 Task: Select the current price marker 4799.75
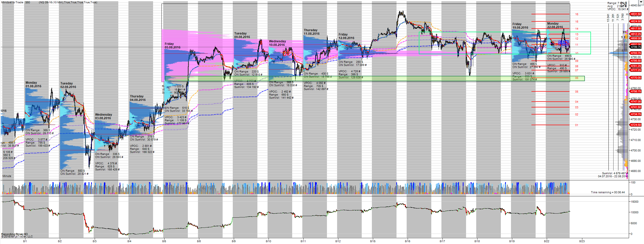coord(636,47)
